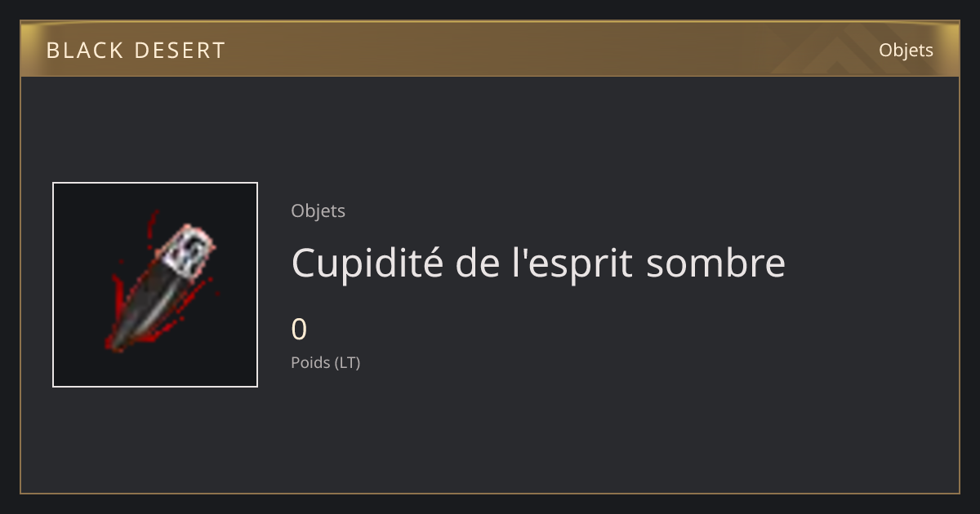Click the Cupidité de l'esprit sombre title
The image size is (980, 514).
538,263
